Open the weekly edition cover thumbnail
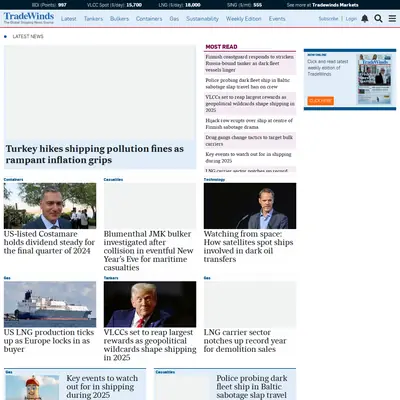This screenshot has height=400, width=400. point(374,79)
